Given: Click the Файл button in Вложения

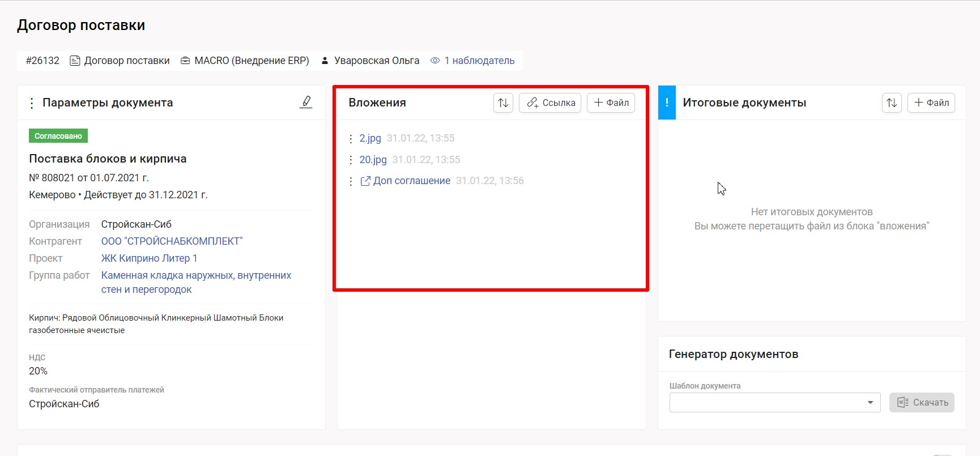Looking at the screenshot, I should (x=611, y=103).
